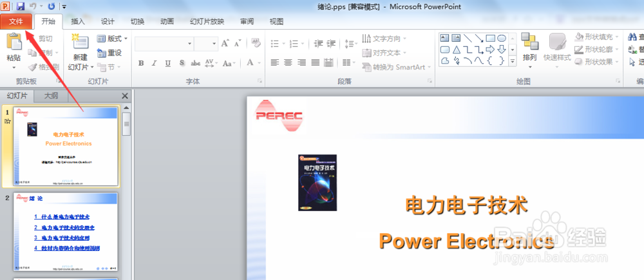Select the Text Box shape in gallery
This screenshot has width=644, height=280.
[x=445, y=38]
